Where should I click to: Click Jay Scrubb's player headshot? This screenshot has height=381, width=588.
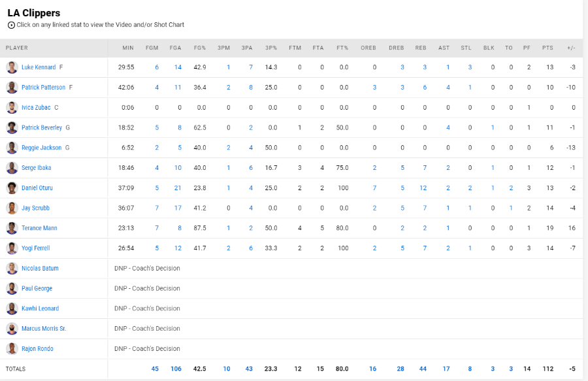12,208
